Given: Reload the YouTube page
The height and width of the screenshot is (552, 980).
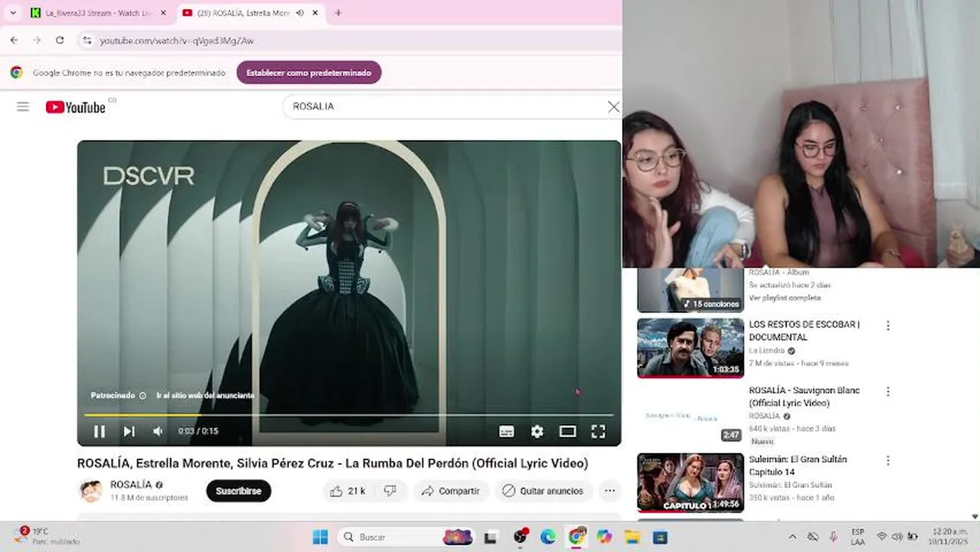Looking at the screenshot, I should pyautogui.click(x=60, y=41).
